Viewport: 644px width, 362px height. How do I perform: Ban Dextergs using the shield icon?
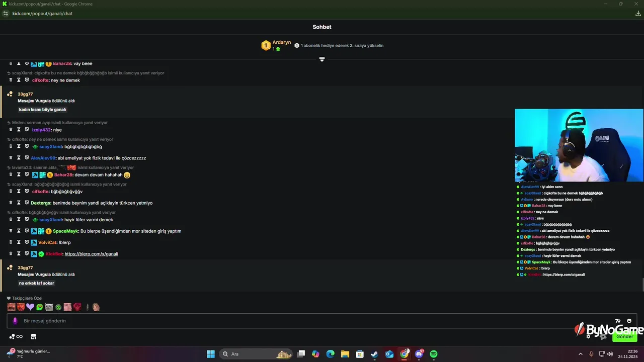coord(27,203)
